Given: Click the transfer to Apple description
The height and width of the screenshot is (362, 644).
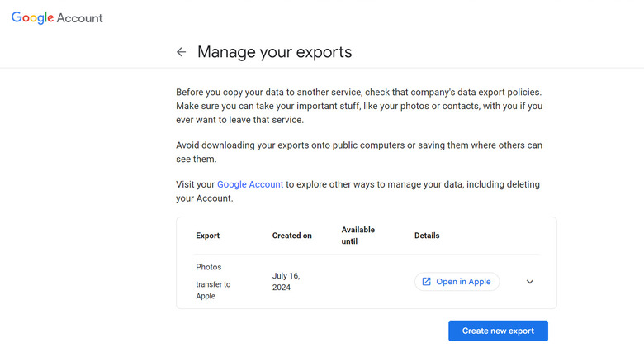Looking at the screenshot, I should pyautogui.click(x=213, y=290).
